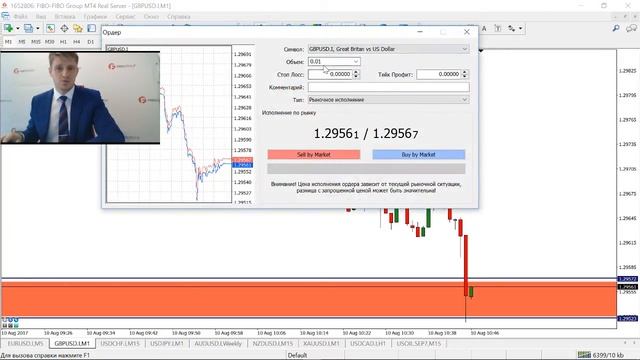Open the Тип execution type dropdown

388,100
